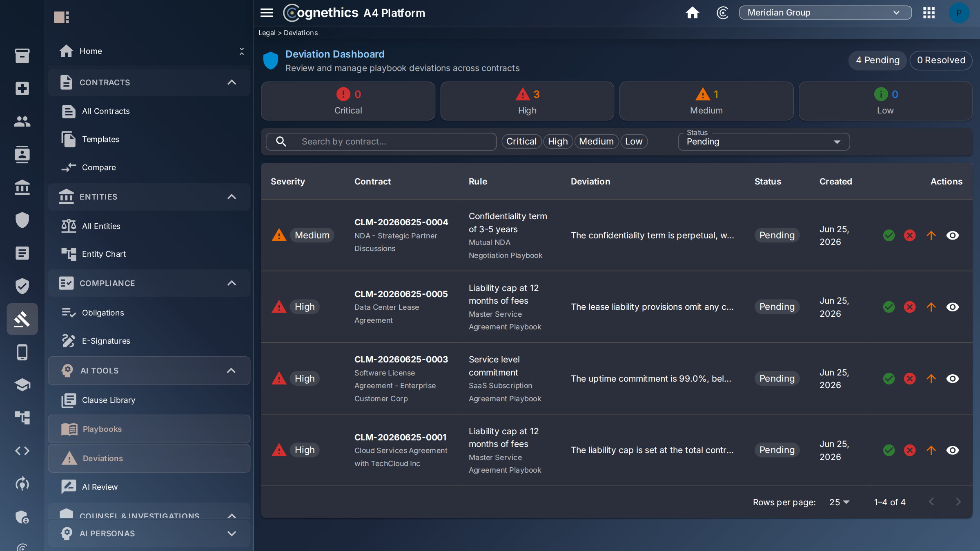Open the plain shield icon in rail
The image size is (980, 551).
(x=22, y=220)
